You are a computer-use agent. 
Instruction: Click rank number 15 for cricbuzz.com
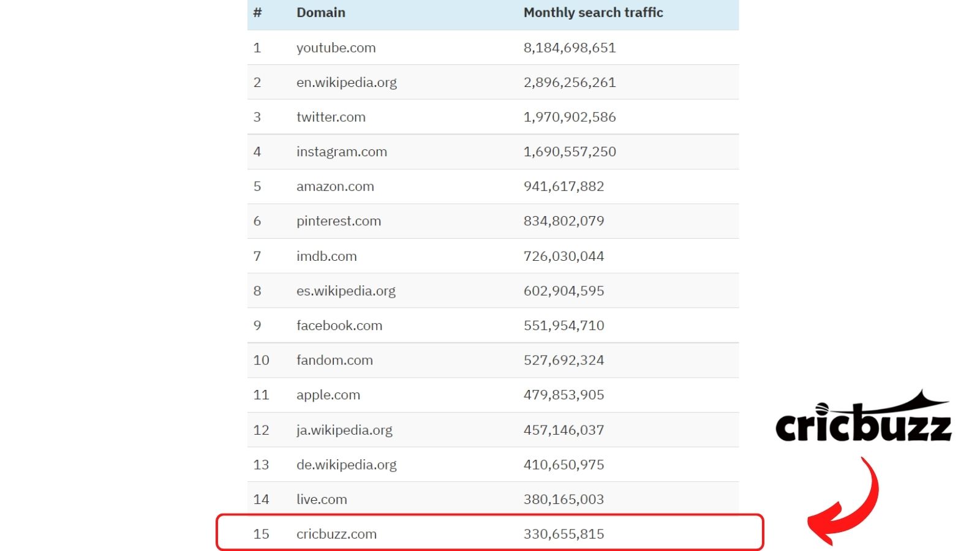[x=261, y=534]
